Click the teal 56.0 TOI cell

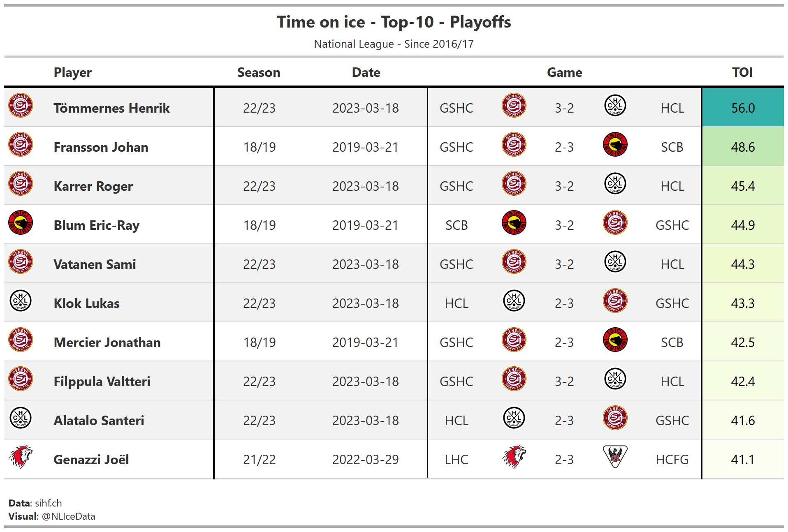tap(742, 108)
